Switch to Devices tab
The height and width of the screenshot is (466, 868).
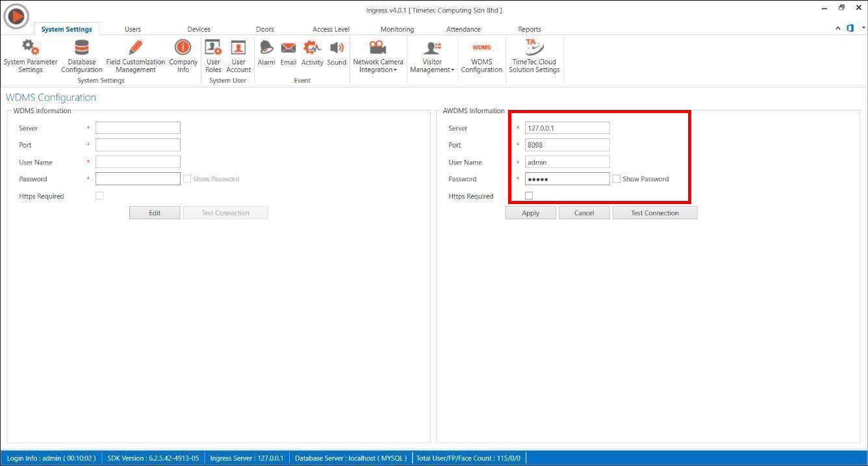199,29
